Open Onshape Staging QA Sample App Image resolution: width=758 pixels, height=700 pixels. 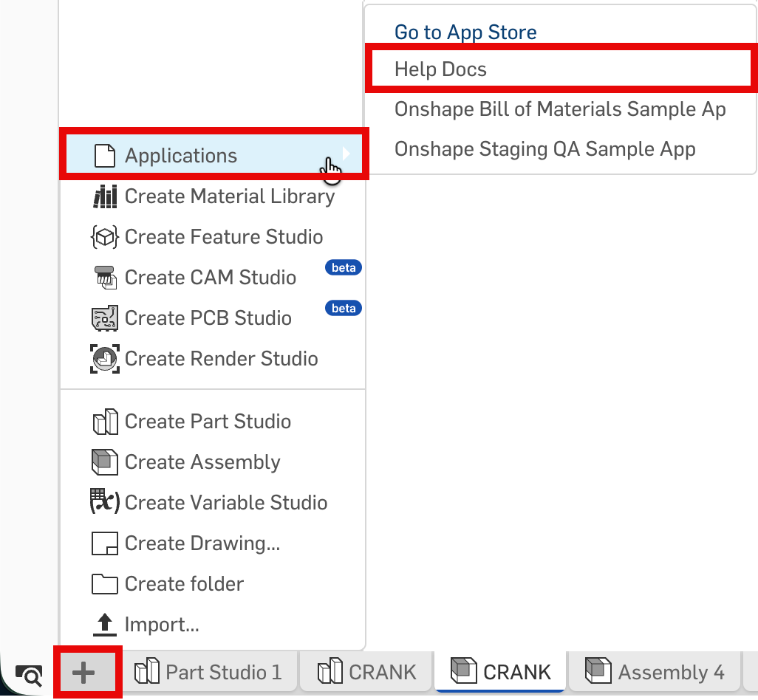pos(561,149)
